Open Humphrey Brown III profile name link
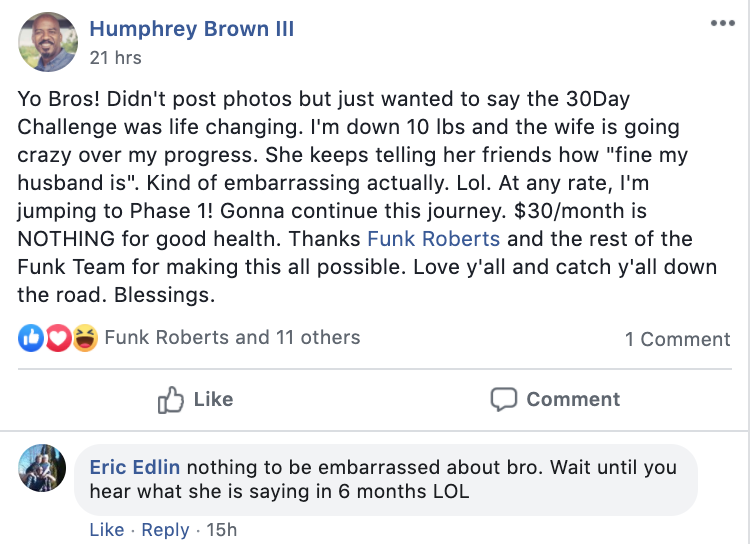The width and height of the screenshot is (750, 544). tap(191, 29)
